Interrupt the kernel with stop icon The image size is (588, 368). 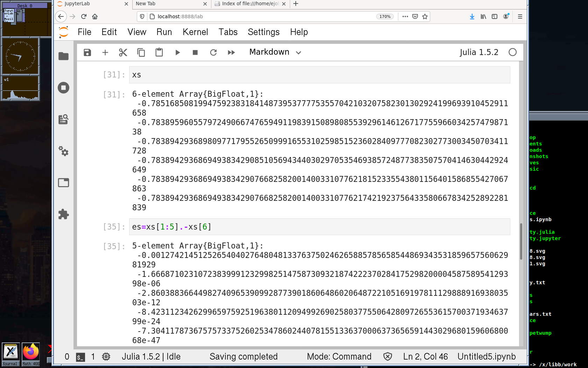click(x=195, y=53)
